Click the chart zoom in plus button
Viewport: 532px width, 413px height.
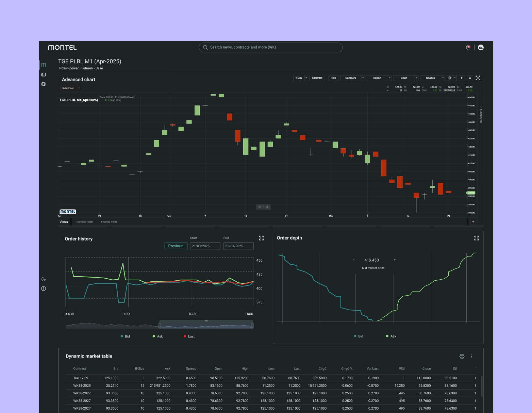267,207
